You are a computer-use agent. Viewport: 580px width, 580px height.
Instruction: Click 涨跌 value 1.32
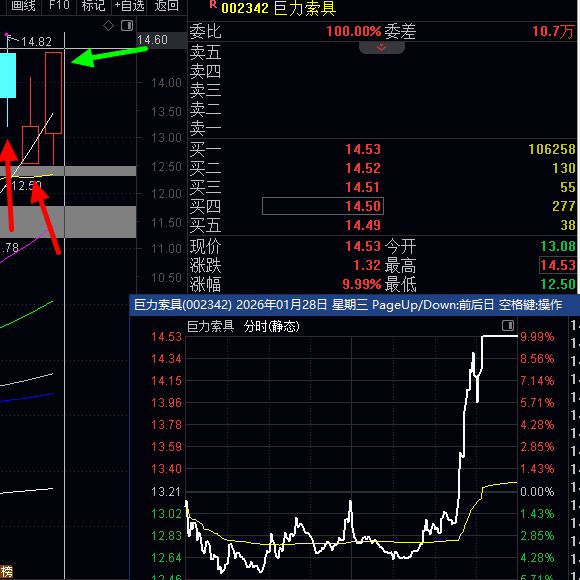pyautogui.click(x=367, y=266)
